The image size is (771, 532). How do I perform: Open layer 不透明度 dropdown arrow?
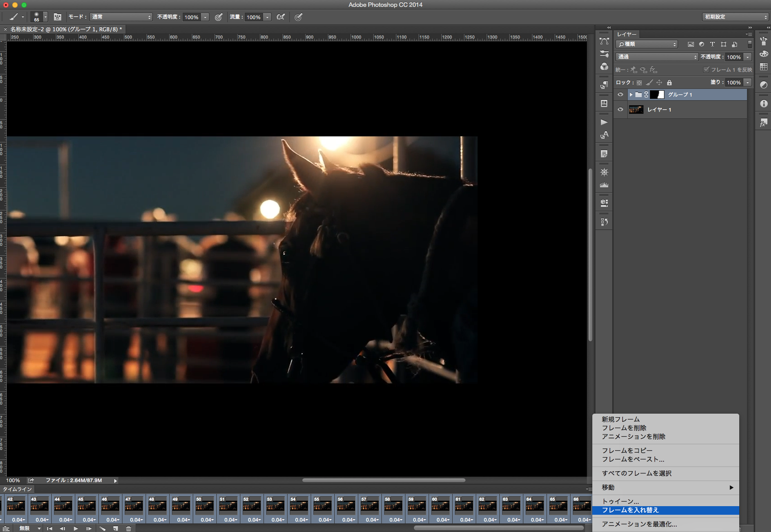(x=748, y=57)
